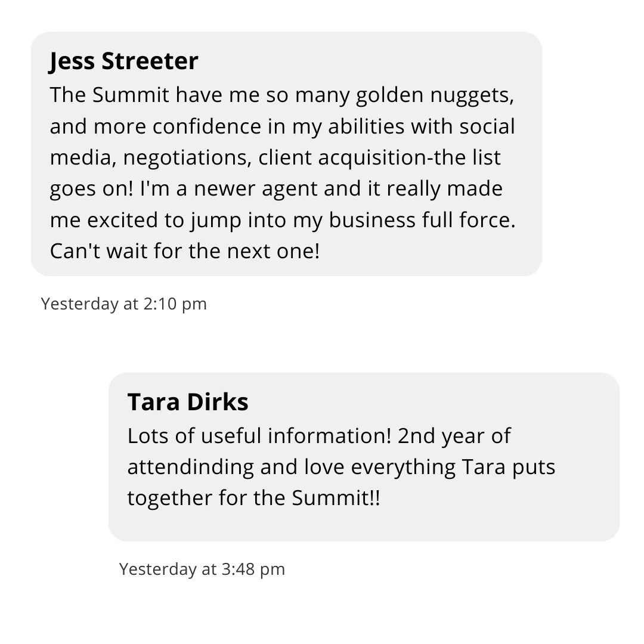Click the words 'golden nuggets' in Jess's message
The height and width of the screenshot is (644, 644).
pos(435,96)
